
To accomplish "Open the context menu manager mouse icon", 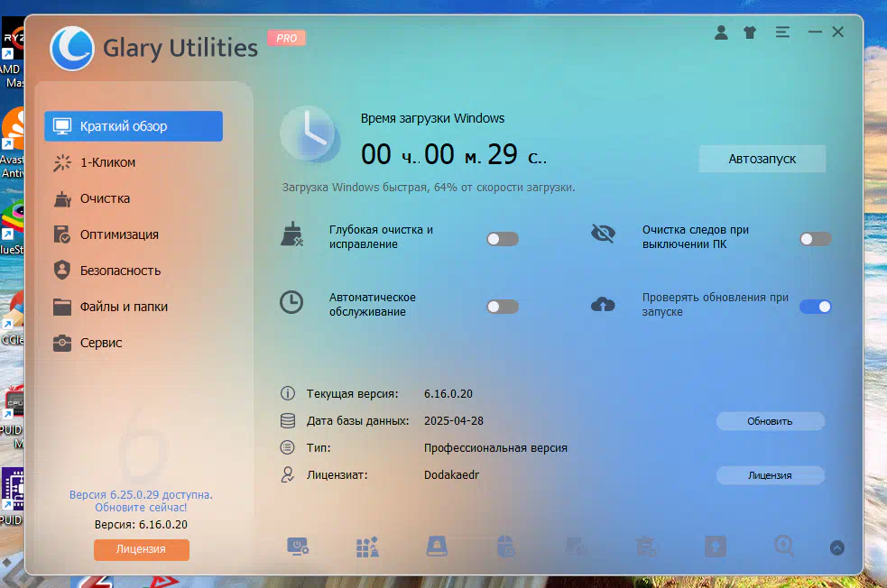I will tap(505, 547).
